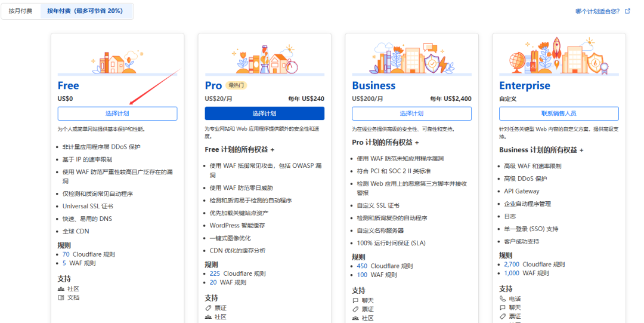This screenshot has width=644, height=323.
Task: Click "单一登录 (SSO) 支持" feature
Action: coord(531,229)
